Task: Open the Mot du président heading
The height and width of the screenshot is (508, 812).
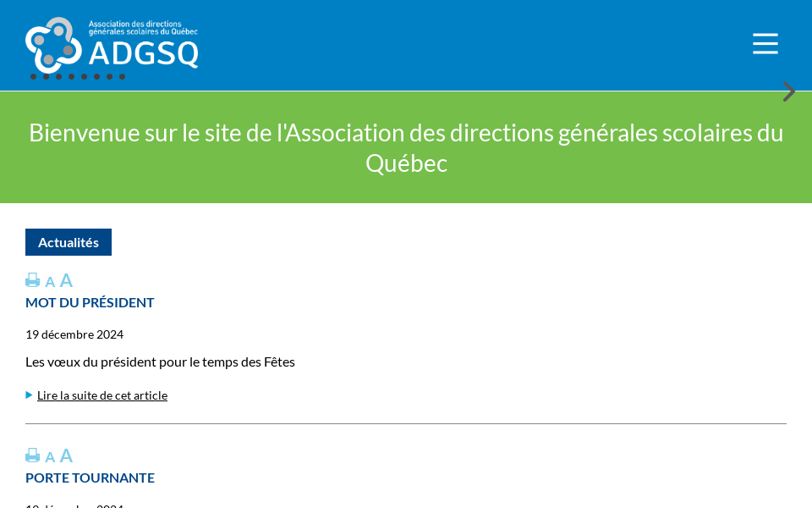Action: [90, 302]
